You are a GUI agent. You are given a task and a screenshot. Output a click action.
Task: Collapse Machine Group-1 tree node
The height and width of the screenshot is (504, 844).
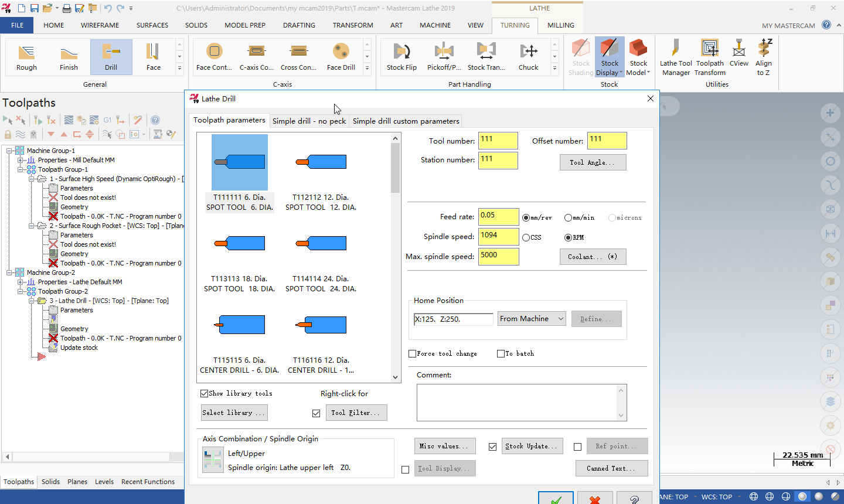coord(9,151)
